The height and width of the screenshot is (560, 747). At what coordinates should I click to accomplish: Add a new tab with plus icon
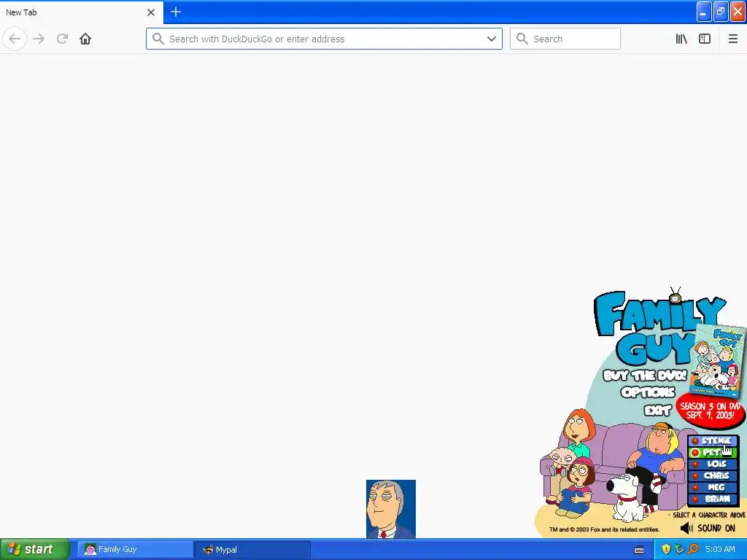pyautogui.click(x=176, y=12)
